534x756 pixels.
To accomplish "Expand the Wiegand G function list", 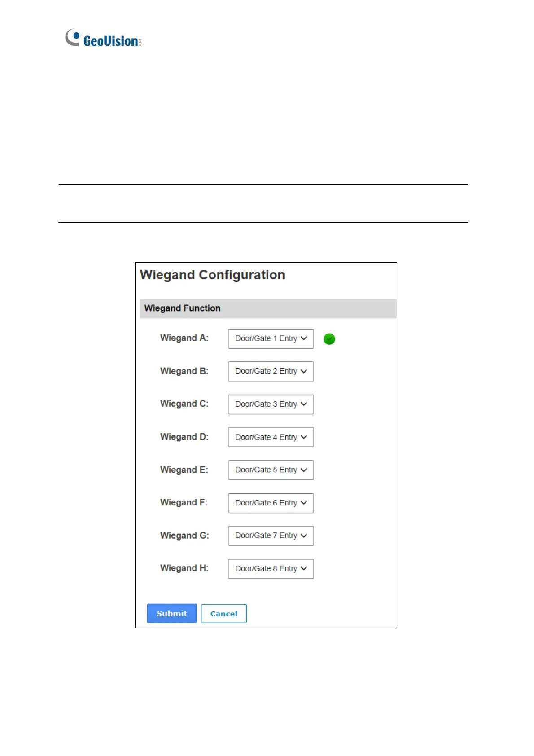I will [x=271, y=536].
